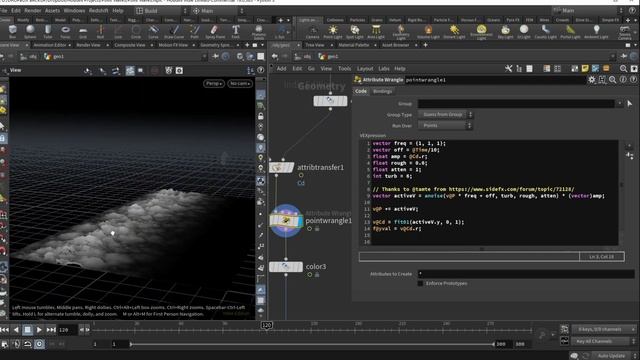
Task: Toggle the Enforce Prototypes checkbox
Action: tap(420, 283)
